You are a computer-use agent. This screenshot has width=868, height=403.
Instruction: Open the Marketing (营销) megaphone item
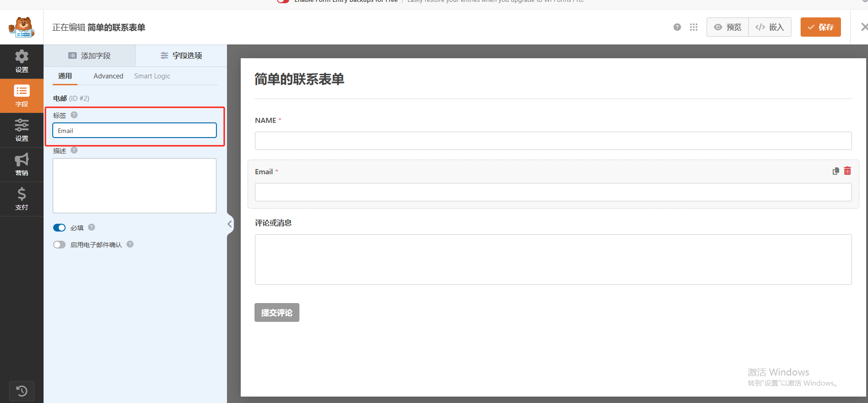coord(22,165)
